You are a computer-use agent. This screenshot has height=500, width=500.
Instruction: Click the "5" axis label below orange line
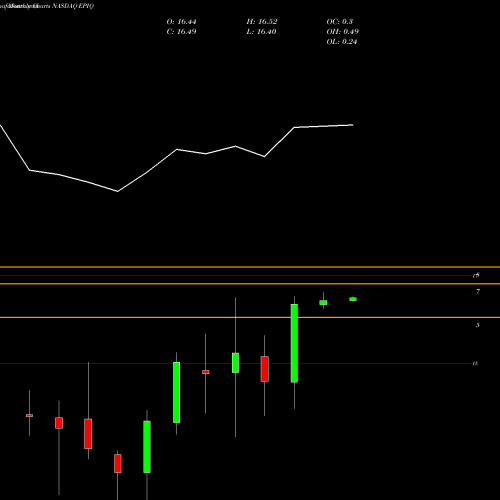pyautogui.click(x=478, y=325)
